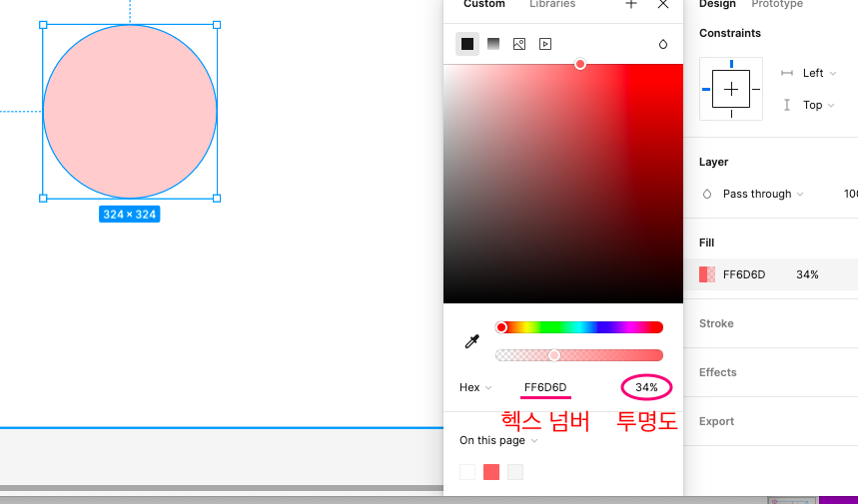Click the top-left selection handle of circle
This screenshot has height=504, width=858.
[43, 25]
